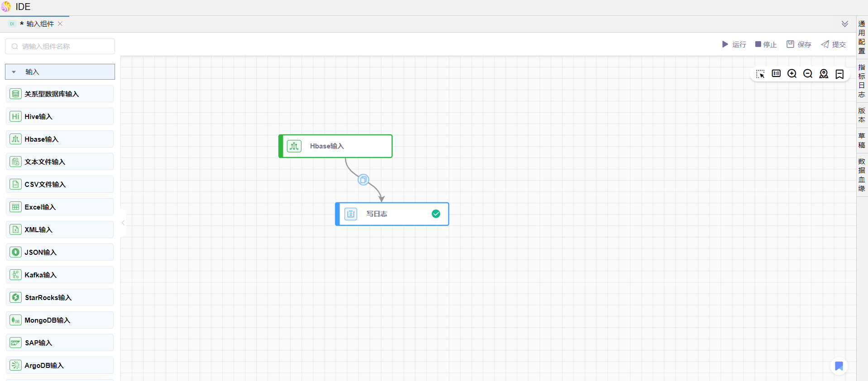Reset canvas to 1:1 actual size
The height and width of the screenshot is (381, 868).
pyautogui.click(x=776, y=74)
